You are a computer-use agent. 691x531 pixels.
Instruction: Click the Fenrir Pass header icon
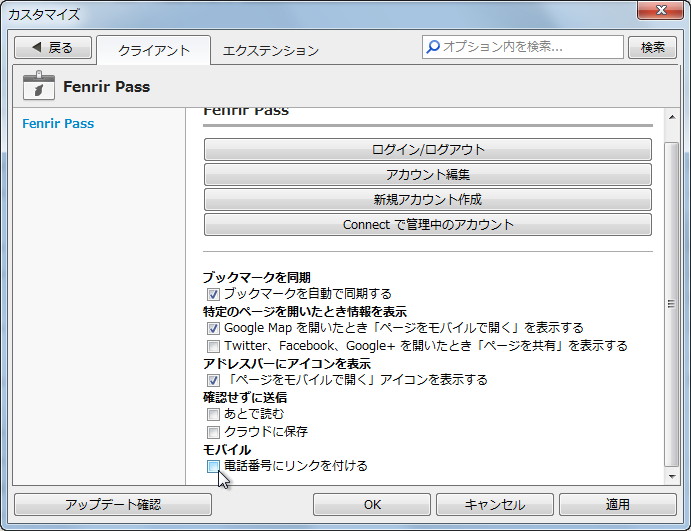click(x=39, y=85)
